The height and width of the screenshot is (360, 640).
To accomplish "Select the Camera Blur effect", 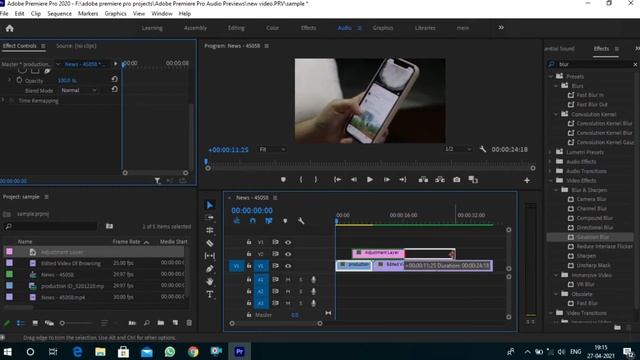I will tap(591, 199).
